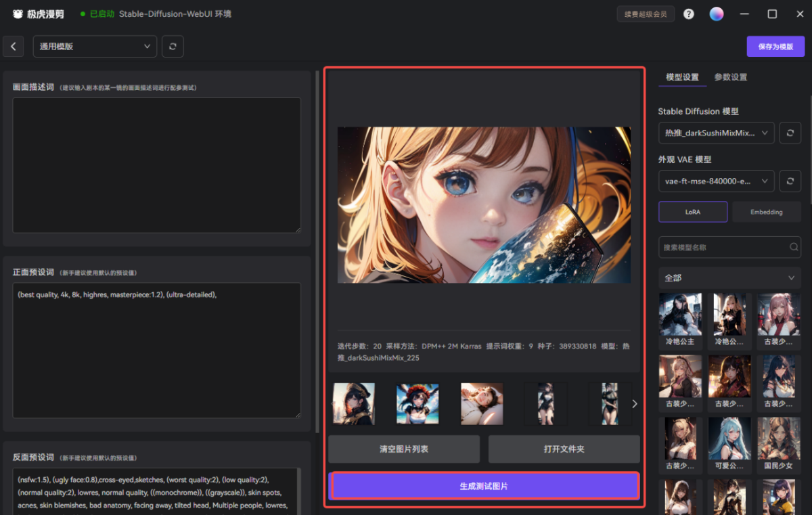Image resolution: width=812 pixels, height=515 pixels.
Task: Open the user avatar profile
Action: (716, 14)
